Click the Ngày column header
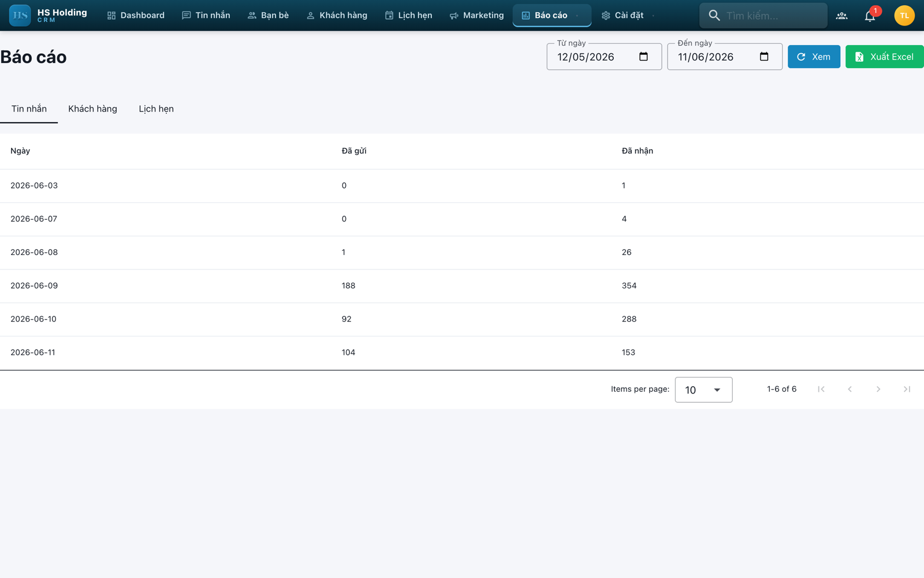924x578 pixels. click(20, 151)
